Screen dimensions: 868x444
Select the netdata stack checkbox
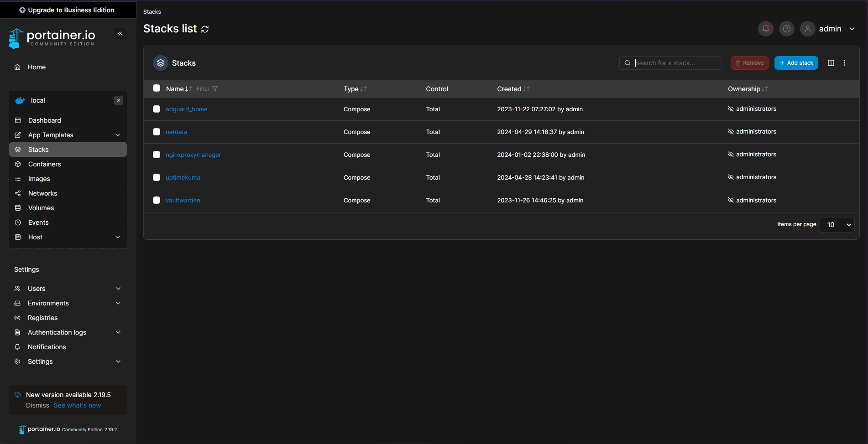(x=157, y=132)
